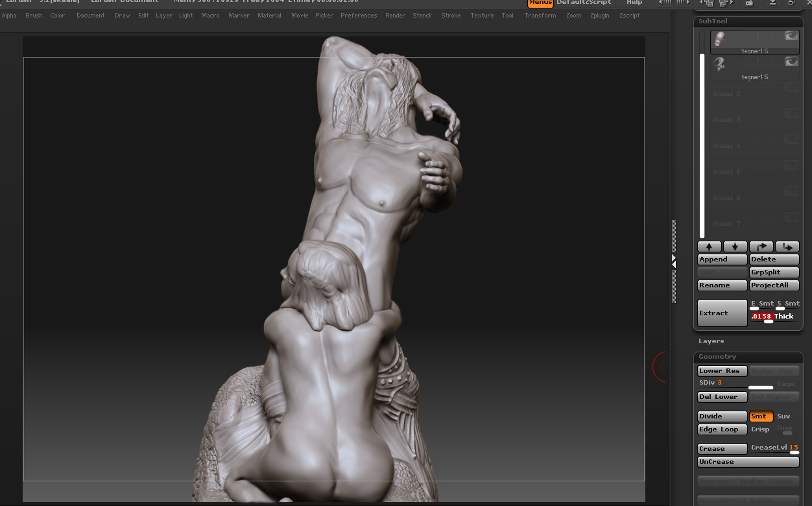Click the SDiv subdivision level slider
812x506 pixels.
click(735, 383)
